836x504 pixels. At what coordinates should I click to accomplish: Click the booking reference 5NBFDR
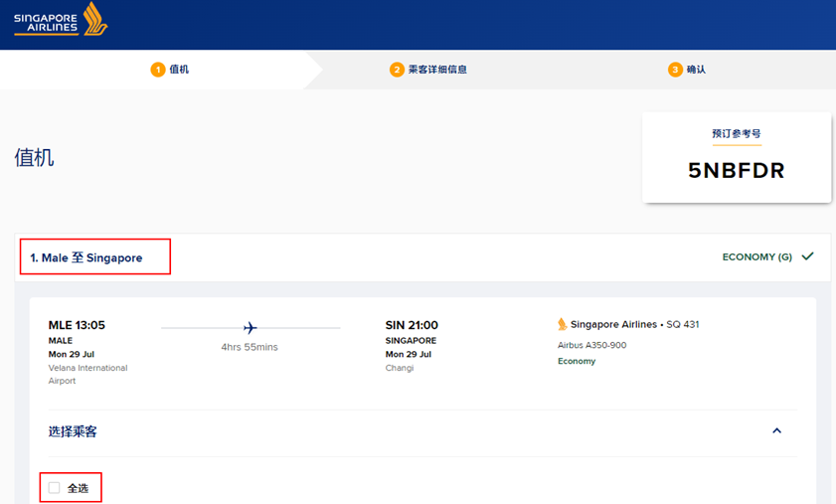coord(737,170)
